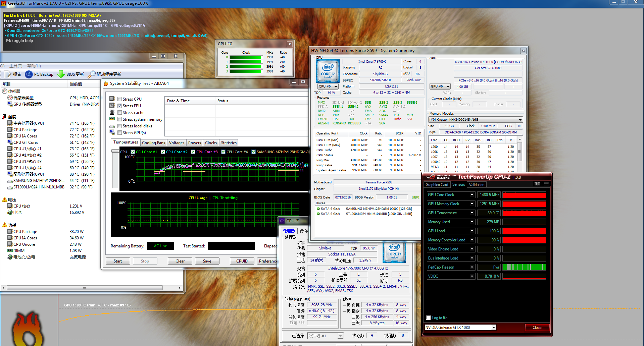Open the Kingston memory module dropdown
Screen dimensions: 644x346
point(476,120)
